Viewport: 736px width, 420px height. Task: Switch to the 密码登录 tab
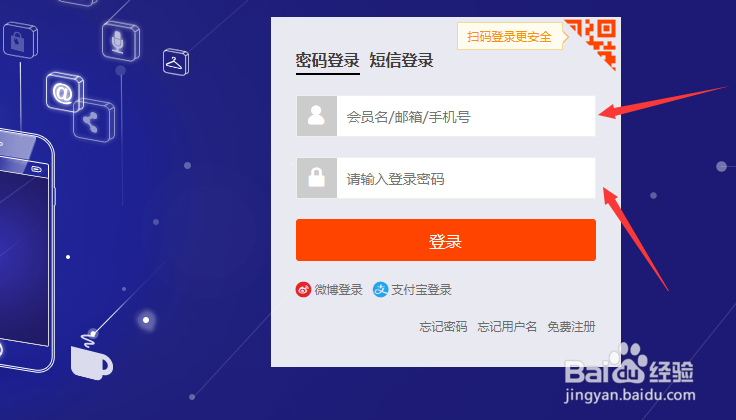click(x=328, y=61)
